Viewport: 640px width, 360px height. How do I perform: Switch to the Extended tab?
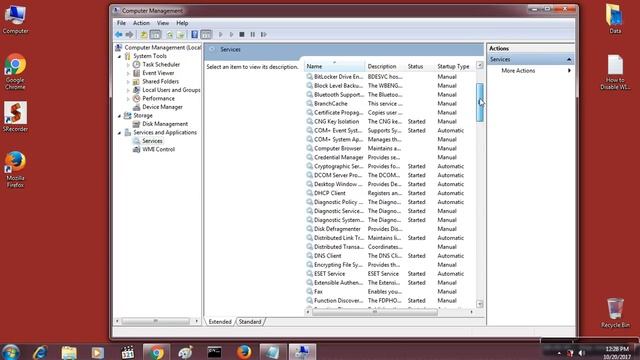(x=220, y=322)
